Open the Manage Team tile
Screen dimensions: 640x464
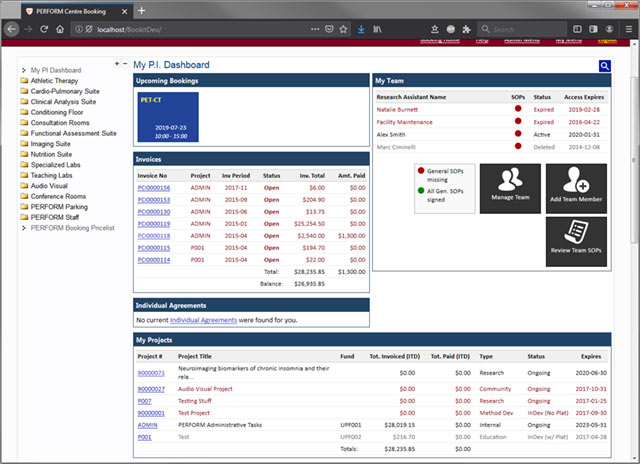click(x=509, y=188)
